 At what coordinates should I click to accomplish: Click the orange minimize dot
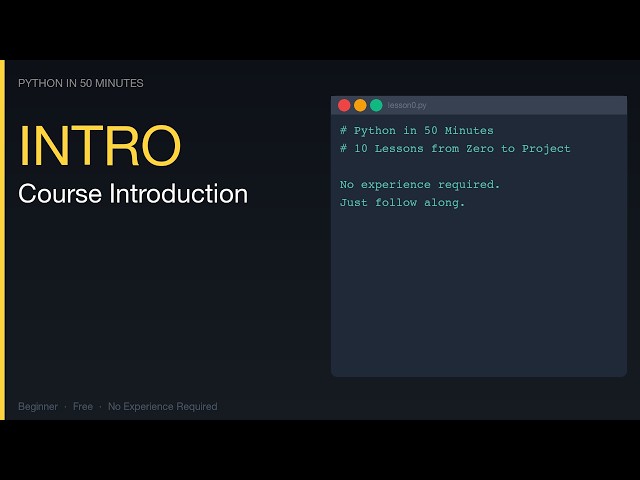[x=360, y=105]
